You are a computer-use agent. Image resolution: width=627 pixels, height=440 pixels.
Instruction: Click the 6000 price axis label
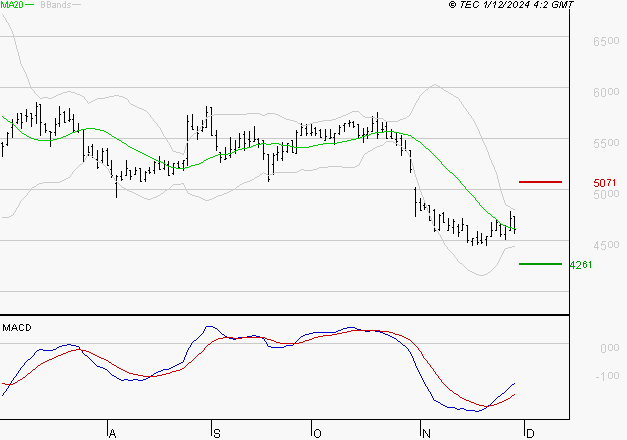click(606, 92)
